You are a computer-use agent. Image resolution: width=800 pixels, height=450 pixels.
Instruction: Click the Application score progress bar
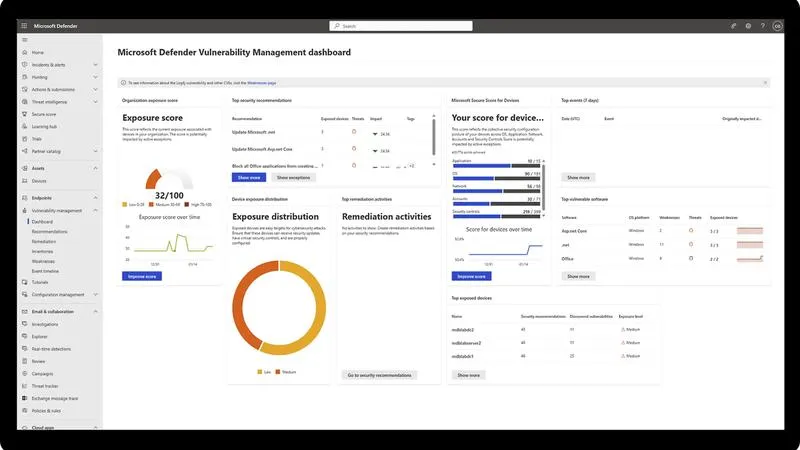click(x=496, y=166)
